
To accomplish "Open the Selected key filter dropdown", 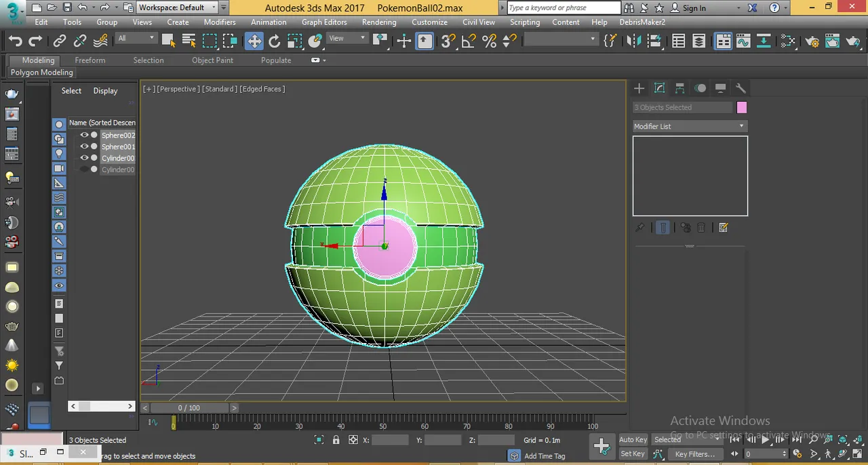I will coord(686,439).
